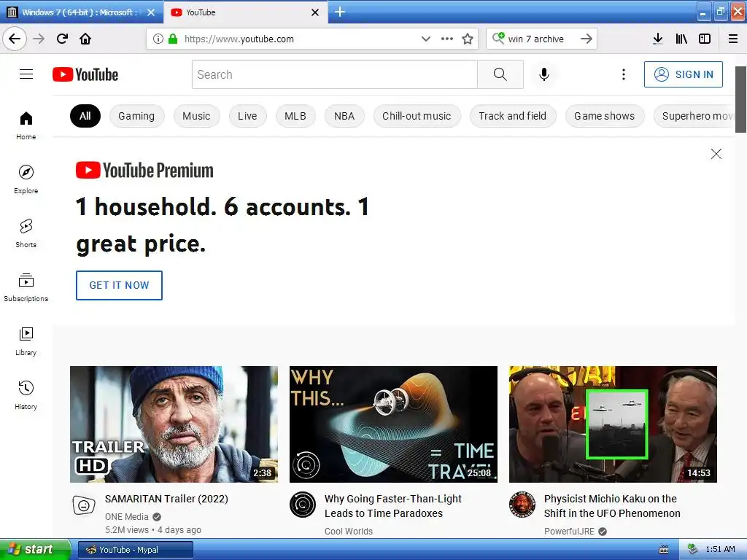
Task: Select the Superhero movies chip
Action: (694, 116)
